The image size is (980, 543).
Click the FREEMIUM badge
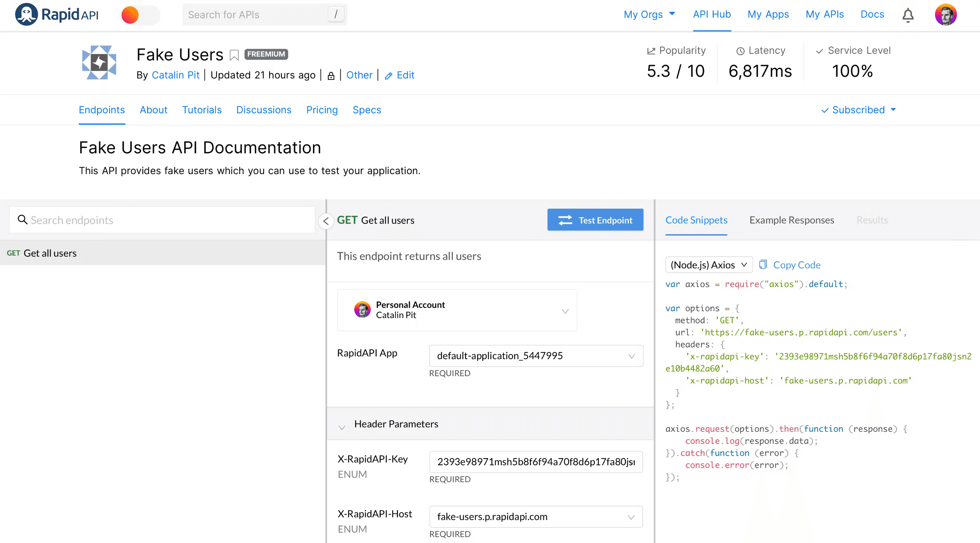pos(266,54)
